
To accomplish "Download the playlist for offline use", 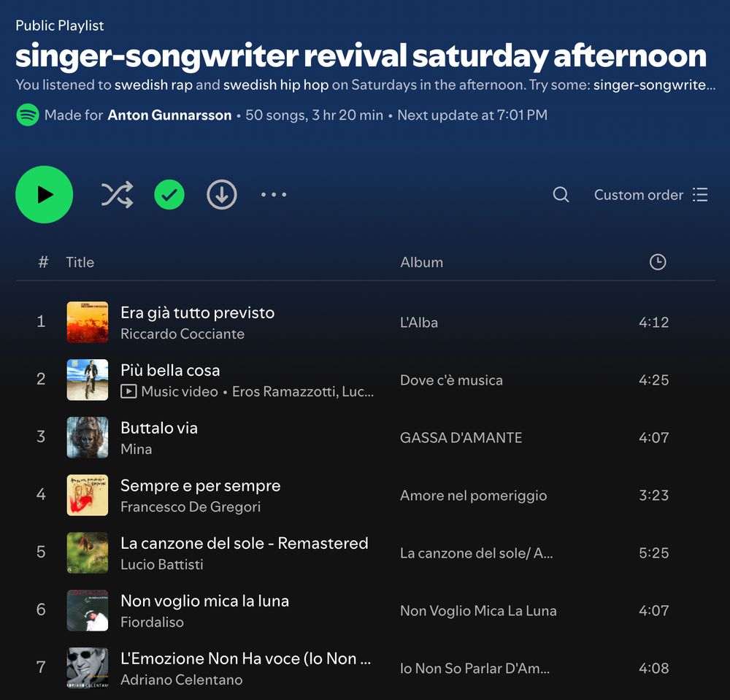I will point(222,195).
